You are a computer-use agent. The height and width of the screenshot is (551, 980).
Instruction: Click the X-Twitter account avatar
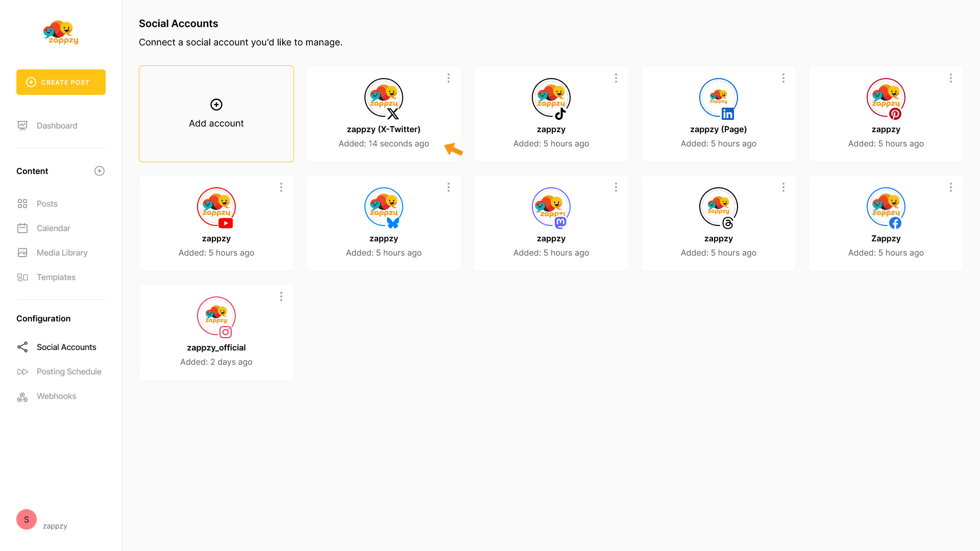pos(384,98)
